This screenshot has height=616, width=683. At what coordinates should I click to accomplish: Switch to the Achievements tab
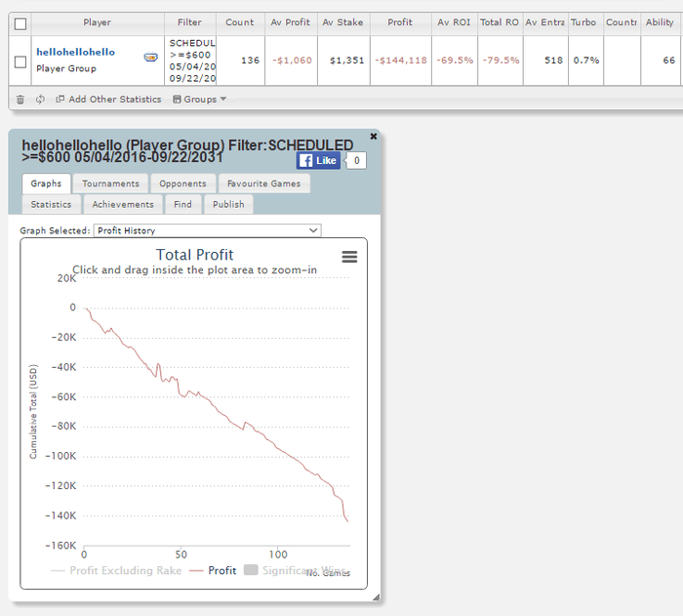pyautogui.click(x=123, y=204)
